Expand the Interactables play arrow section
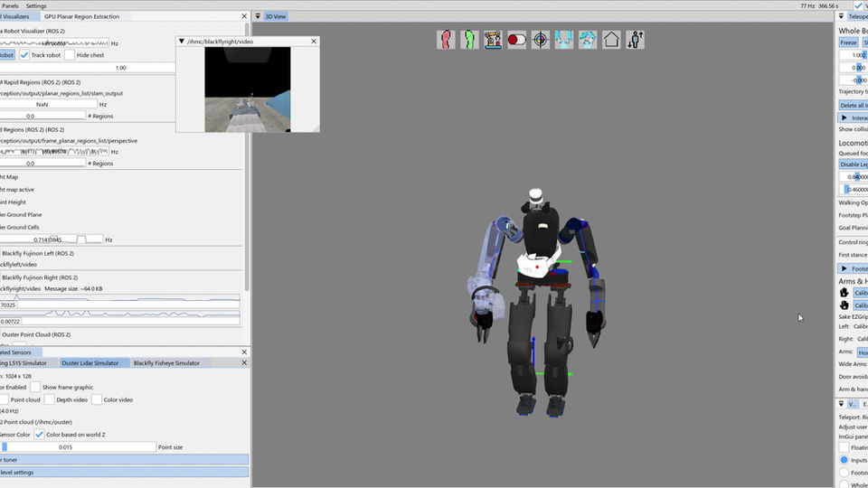868x488 pixels. 844,117
